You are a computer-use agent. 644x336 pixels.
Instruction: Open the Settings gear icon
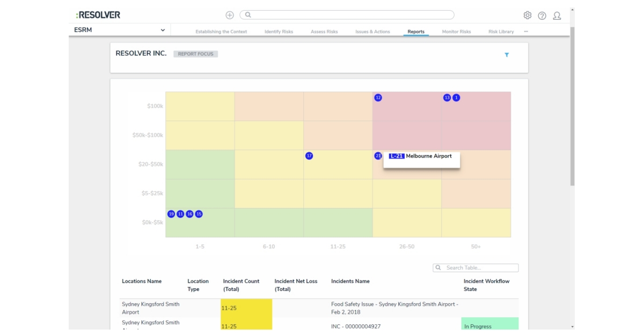[527, 16]
